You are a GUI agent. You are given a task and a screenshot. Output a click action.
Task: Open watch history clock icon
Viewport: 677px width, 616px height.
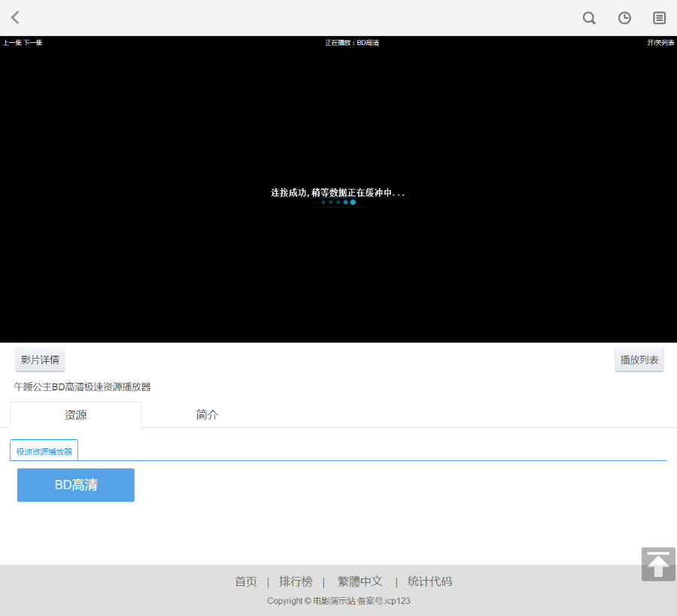coord(624,18)
